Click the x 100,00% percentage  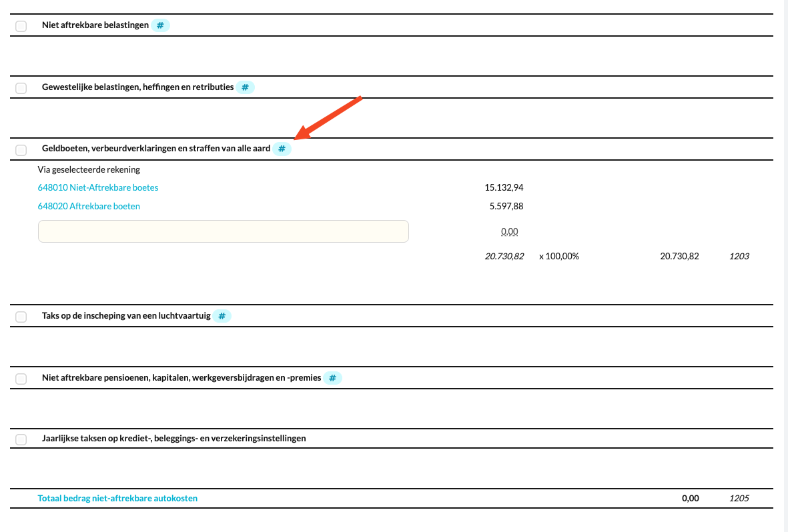559,256
